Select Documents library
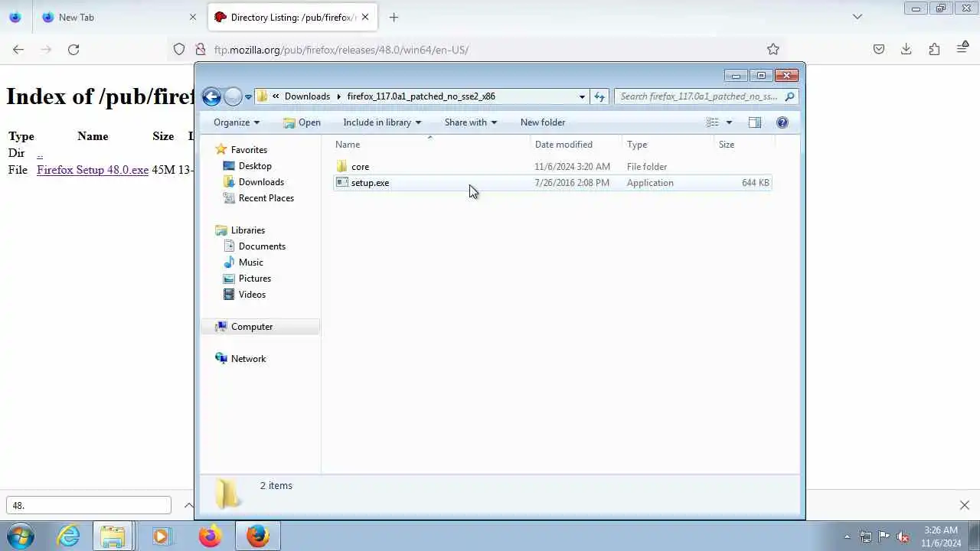 (x=262, y=246)
